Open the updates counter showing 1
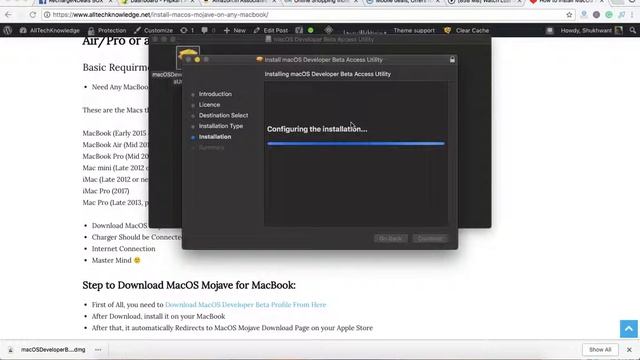Image resolution: width=640 pixels, height=360 pixels. (x=187, y=30)
